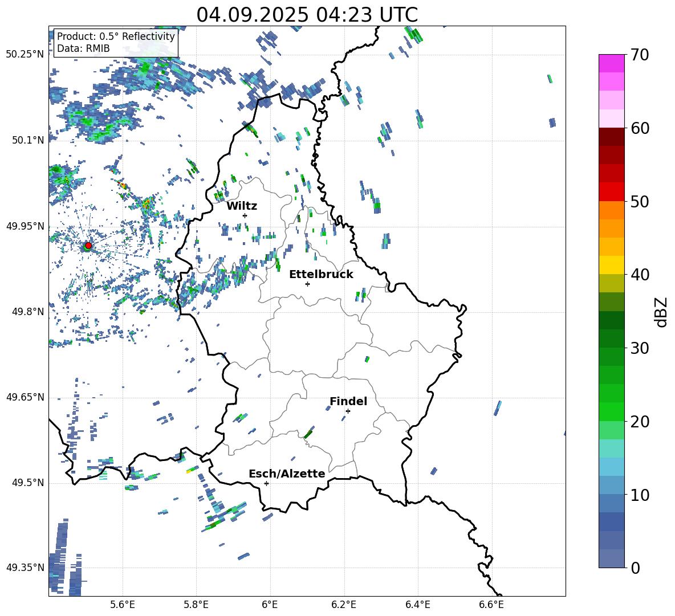The image size is (675, 616).
Task: Click the 6.2°E longitude label
Action: [x=344, y=605]
